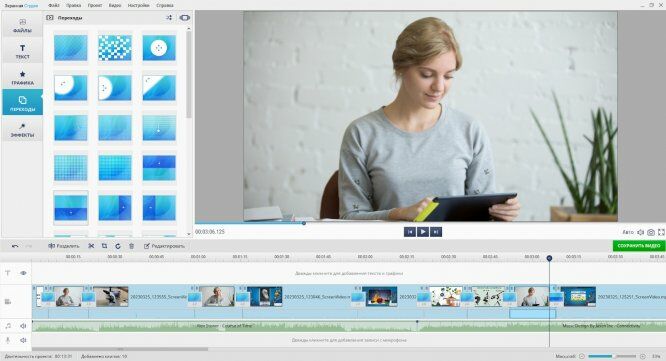The height and width of the screenshot is (361, 666).
Task: Open the Текст tool in the sidebar
Action: (22, 51)
